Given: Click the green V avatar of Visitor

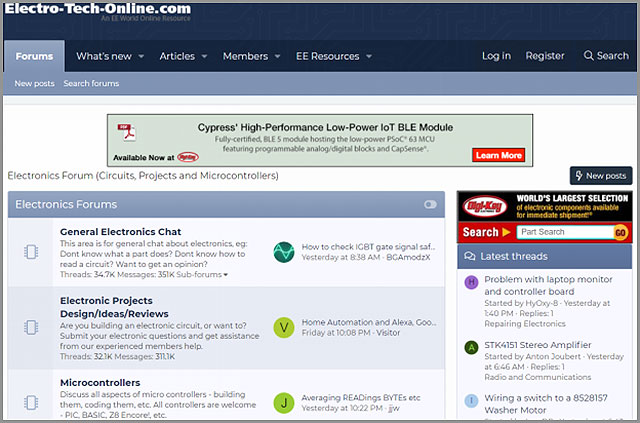Looking at the screenshot, I should click(284, 327).
